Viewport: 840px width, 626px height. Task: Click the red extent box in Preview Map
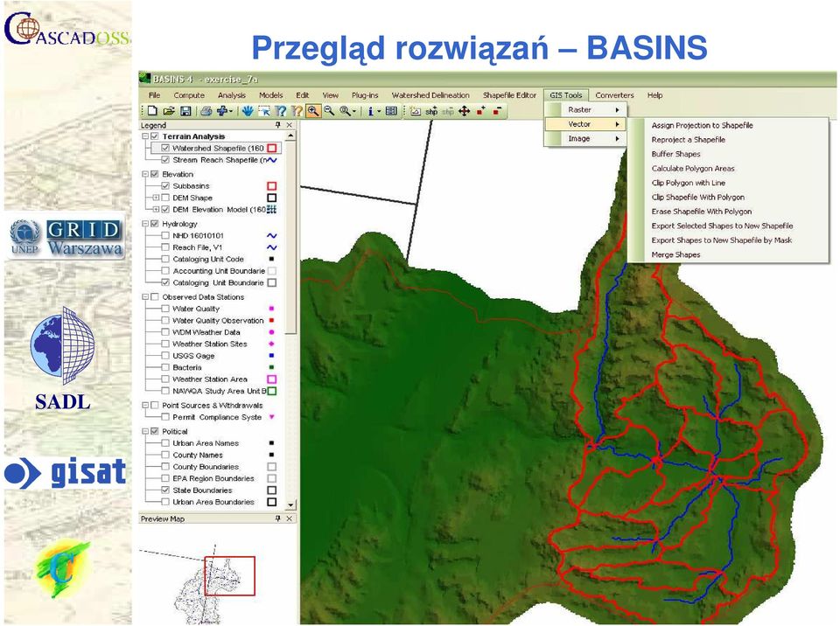(x=229, y=575)
